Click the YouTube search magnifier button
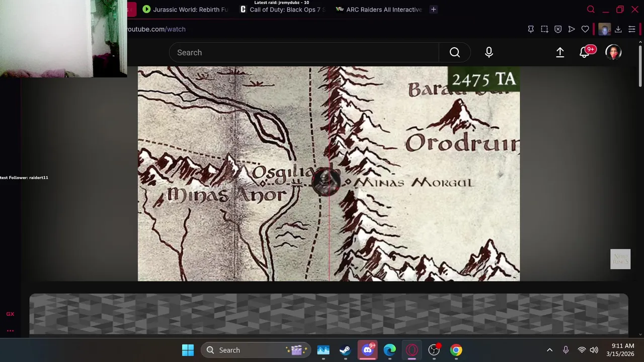The height and width of the screenshot is (362, 644). point(455,52)
